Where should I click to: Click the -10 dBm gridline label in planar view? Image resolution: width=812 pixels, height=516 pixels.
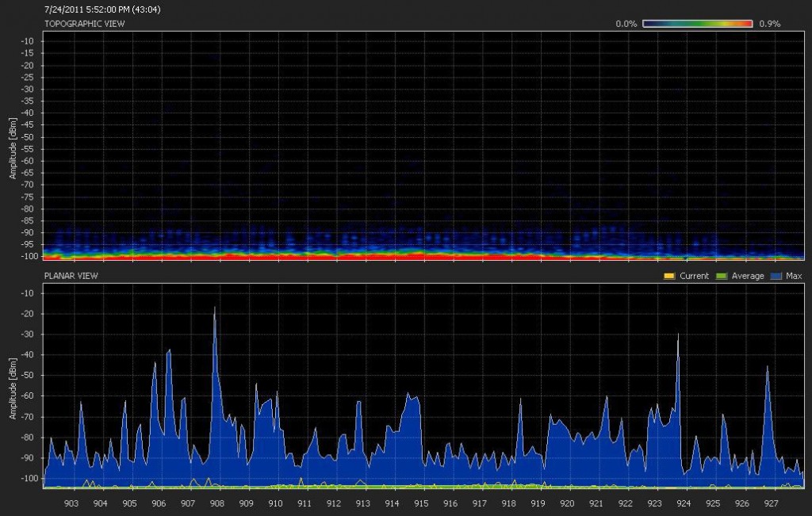pyautogui.click(x=26, y=292)
